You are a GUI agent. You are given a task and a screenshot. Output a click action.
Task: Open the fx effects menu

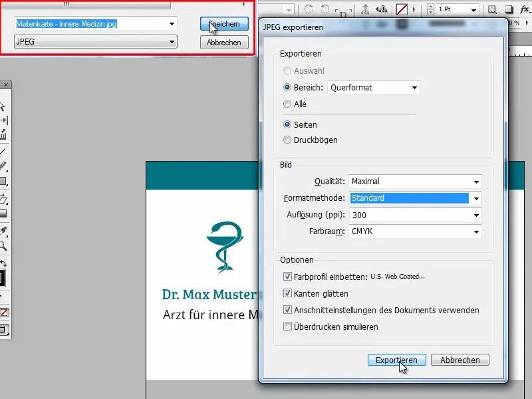(525, 9)
